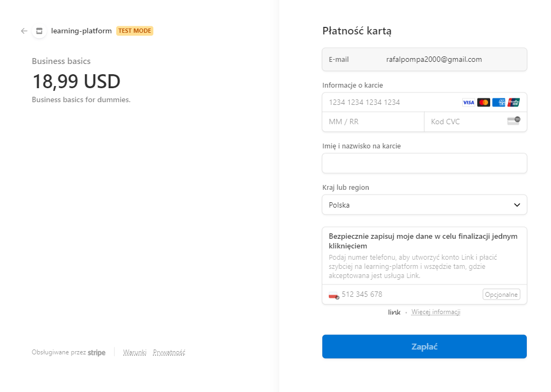This screenshot has height=392, width=551.
Task: Focus the cardholder name field
Action: [x=424, y=163]
